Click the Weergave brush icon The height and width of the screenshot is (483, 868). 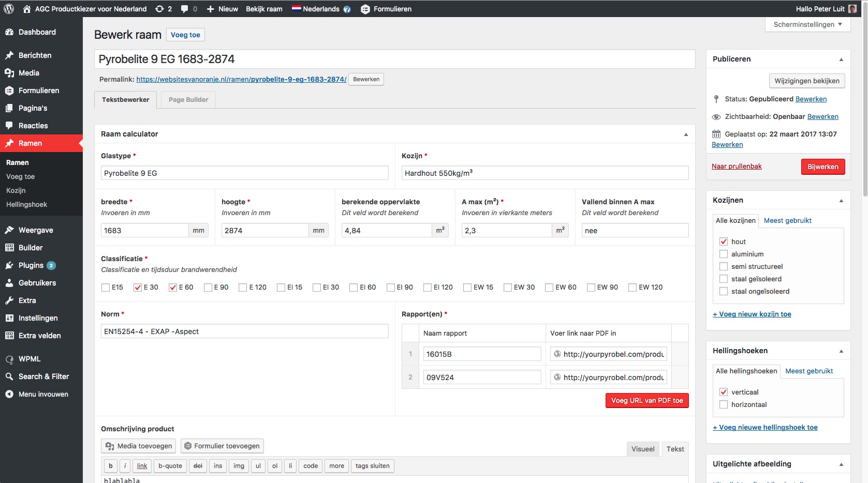click(x=9, y=230)
